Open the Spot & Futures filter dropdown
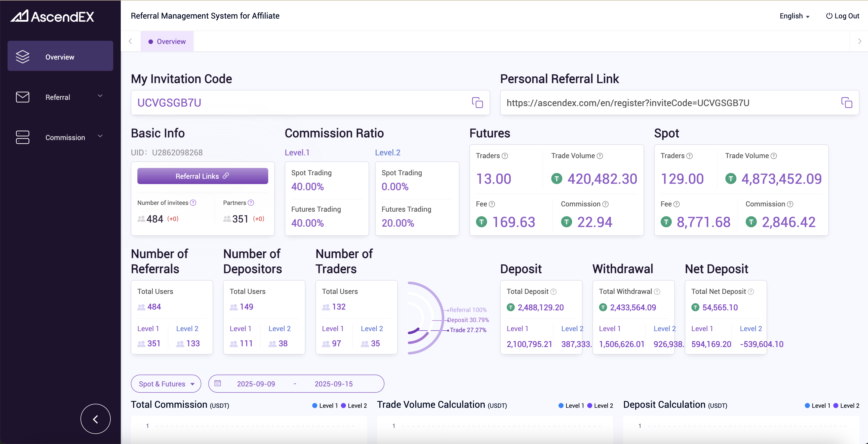 point(166,383)
